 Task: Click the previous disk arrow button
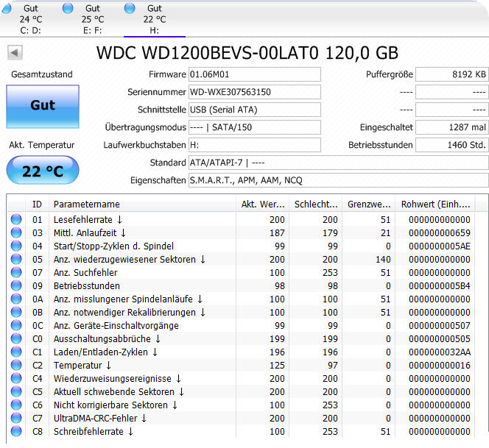pos(15,53)
